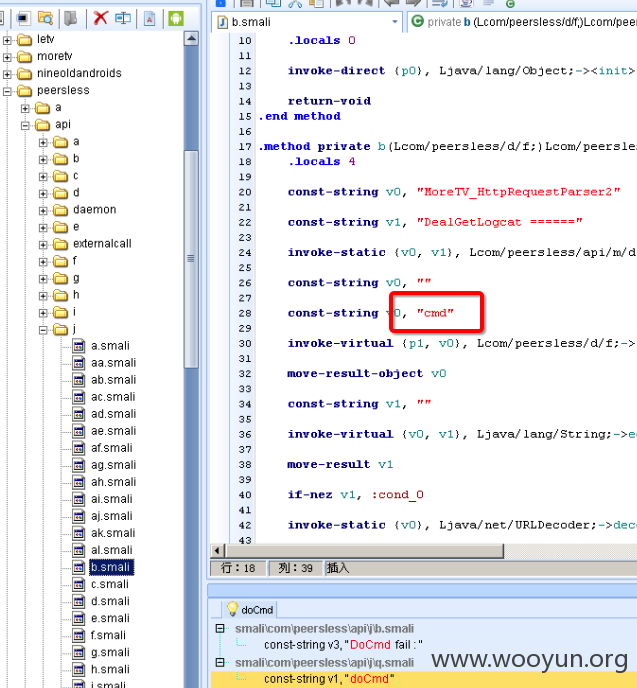Click the green Android icon in toolbar
Image resolution: width=637 pixels, height=688 pixels.
tap(175, 18)
